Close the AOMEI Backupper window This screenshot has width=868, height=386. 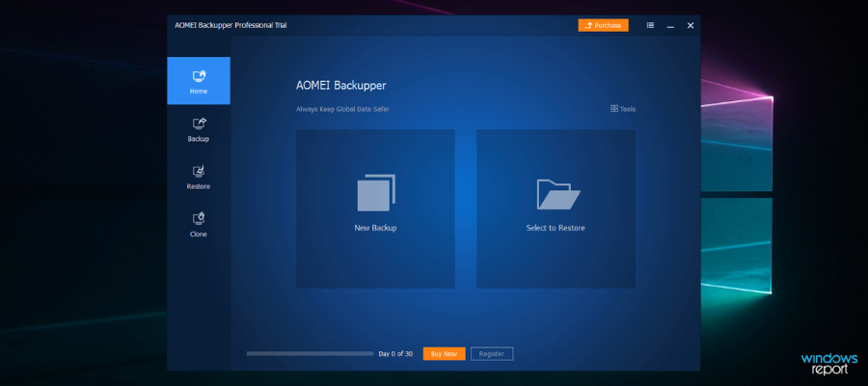(x=691, y=25)
